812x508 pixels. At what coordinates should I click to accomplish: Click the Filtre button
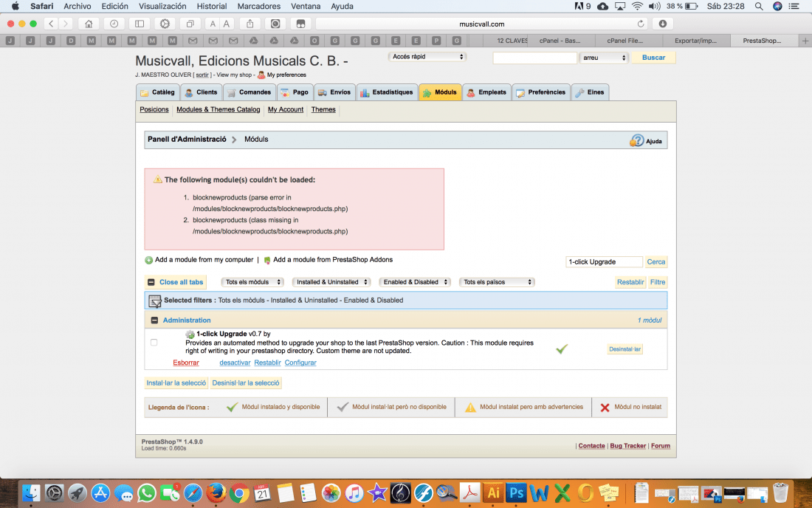point(658,282)
